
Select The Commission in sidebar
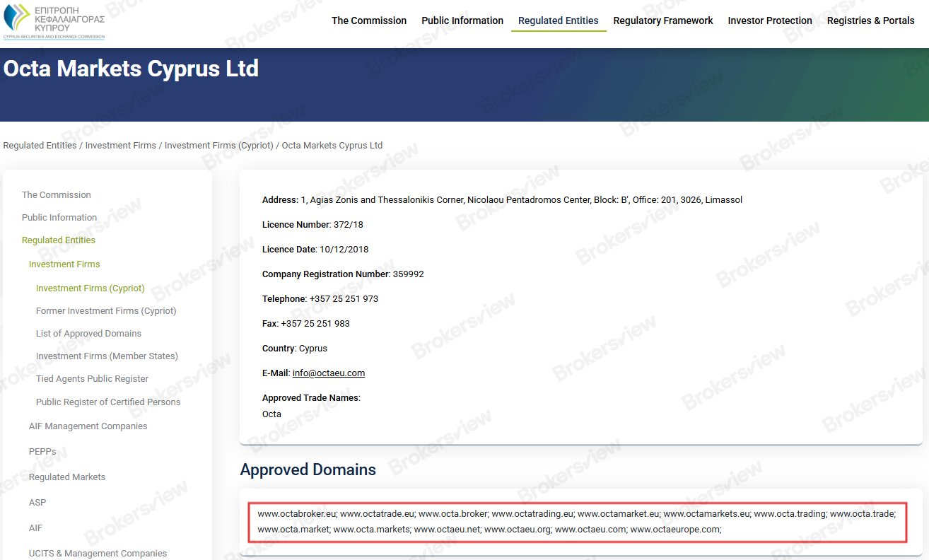coord(57,195)
